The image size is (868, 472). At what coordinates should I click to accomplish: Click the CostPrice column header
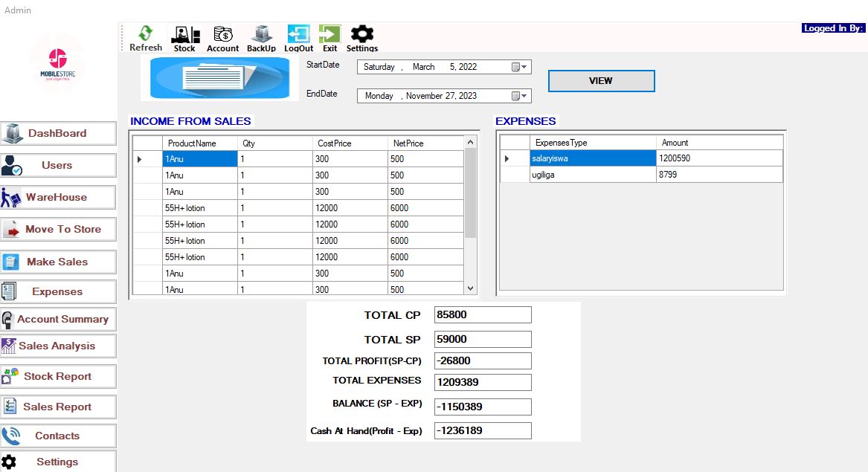[x=350, y=143]
